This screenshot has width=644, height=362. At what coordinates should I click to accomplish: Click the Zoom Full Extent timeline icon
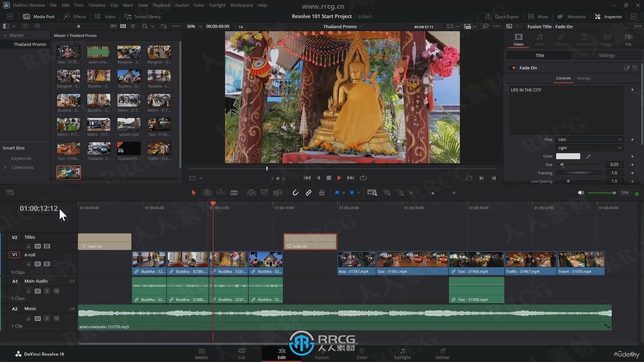[x=372, y=193]
